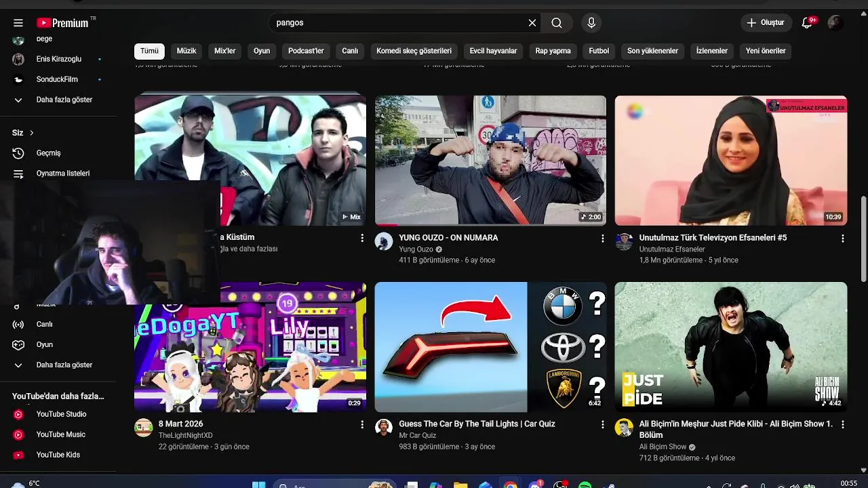Click the magnifier search button
This screenshot has width=868, height=488.
557,23
